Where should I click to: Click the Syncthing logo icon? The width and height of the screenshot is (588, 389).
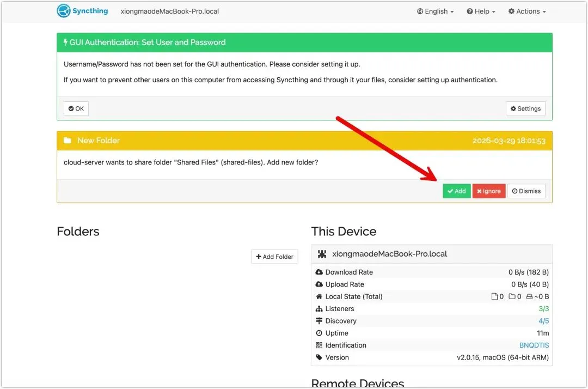(63, 11)
